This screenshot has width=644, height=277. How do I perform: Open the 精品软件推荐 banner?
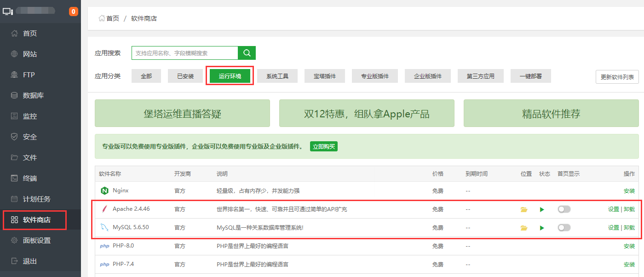pyautogui.click(x=551, y=113)
